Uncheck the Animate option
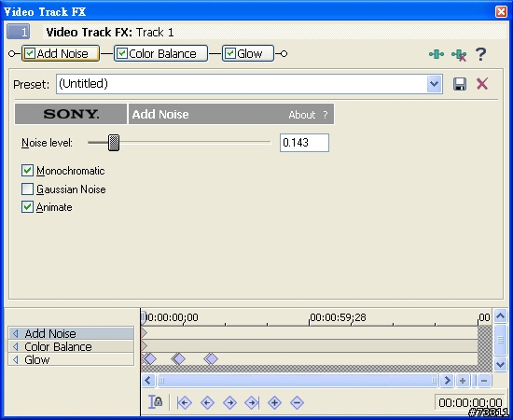 [x=27, y=207]
